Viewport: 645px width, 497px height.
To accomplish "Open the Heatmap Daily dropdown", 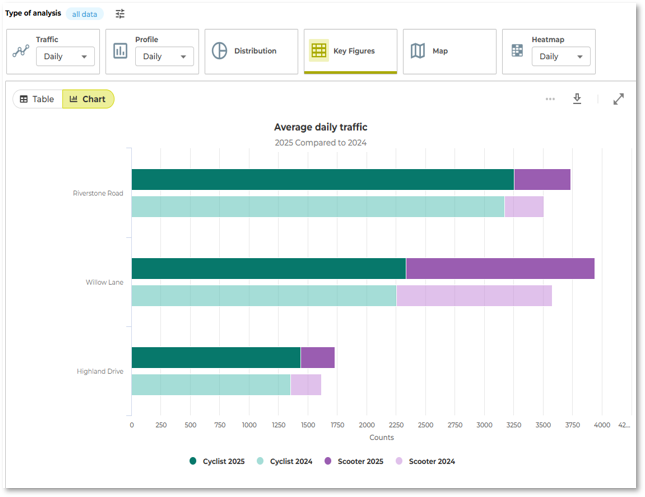I will 561,57.
